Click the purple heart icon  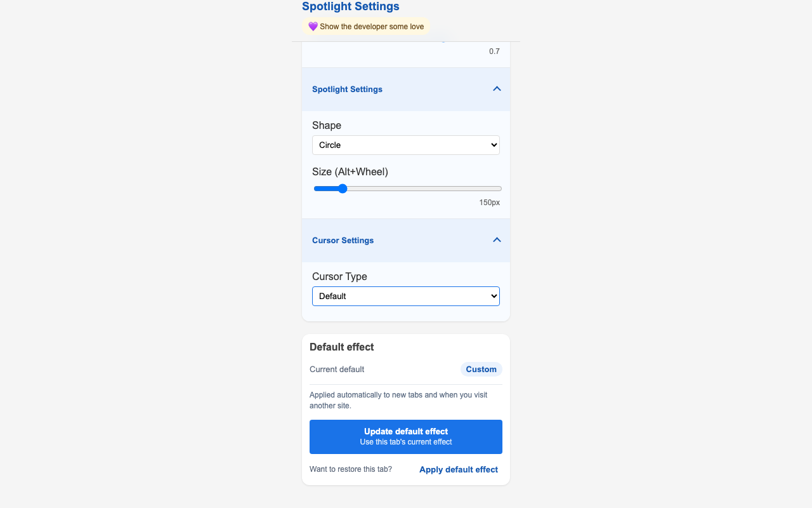point(313,27)
